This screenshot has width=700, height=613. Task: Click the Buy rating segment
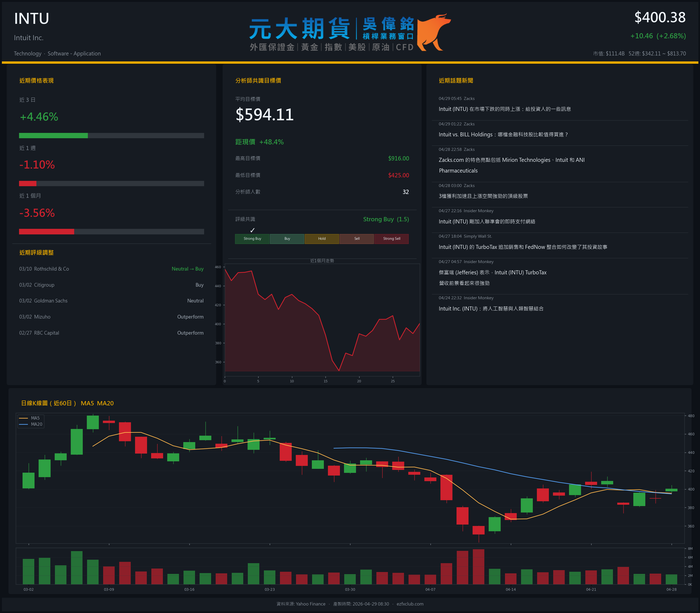pyautogui.click(x=287, y=239)
